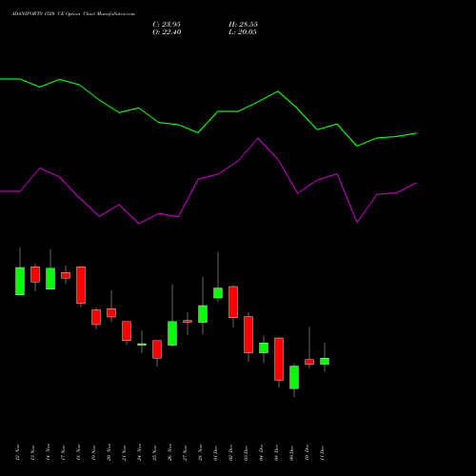Click the open value O: 22.40

pos(167,32)
